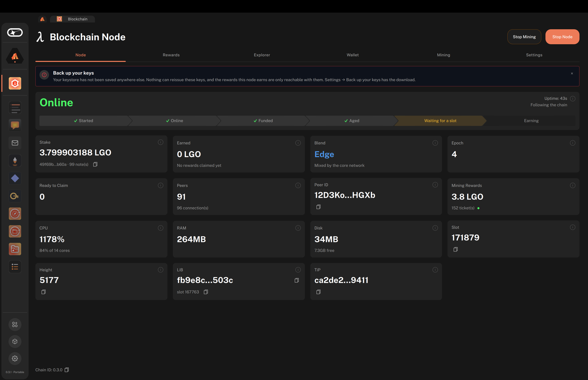This screenshot has width=588, height=380.
Task: Open the wallet app in sidebar
Action: point(15,231)
